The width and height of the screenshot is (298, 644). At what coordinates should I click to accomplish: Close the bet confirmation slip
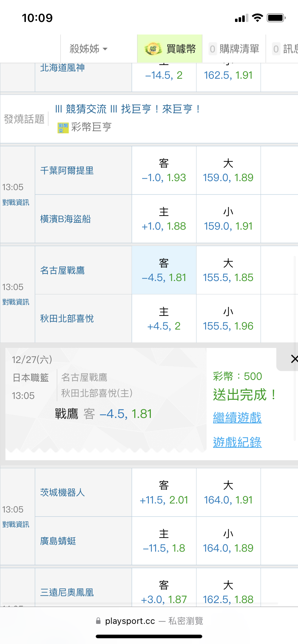click(x=294, y=359)
